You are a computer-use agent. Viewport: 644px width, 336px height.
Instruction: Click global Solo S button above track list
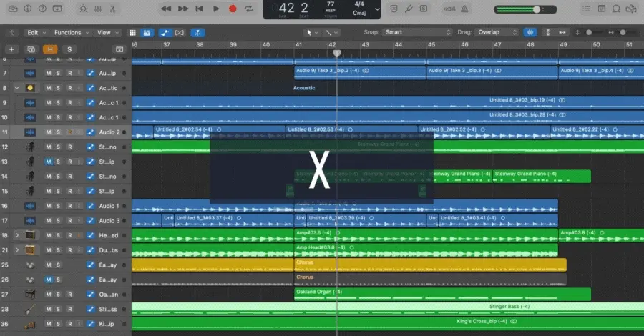[x=69, y=49]
